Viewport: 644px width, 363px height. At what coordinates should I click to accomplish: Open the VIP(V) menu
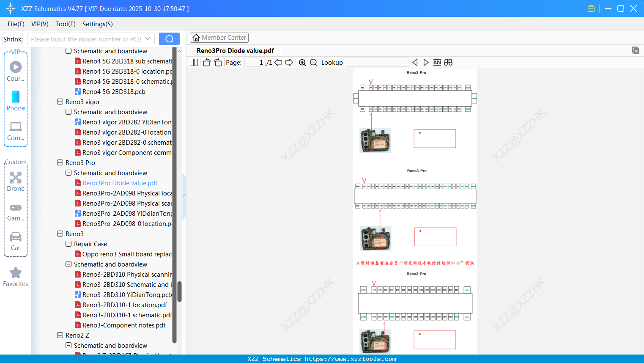40,24
